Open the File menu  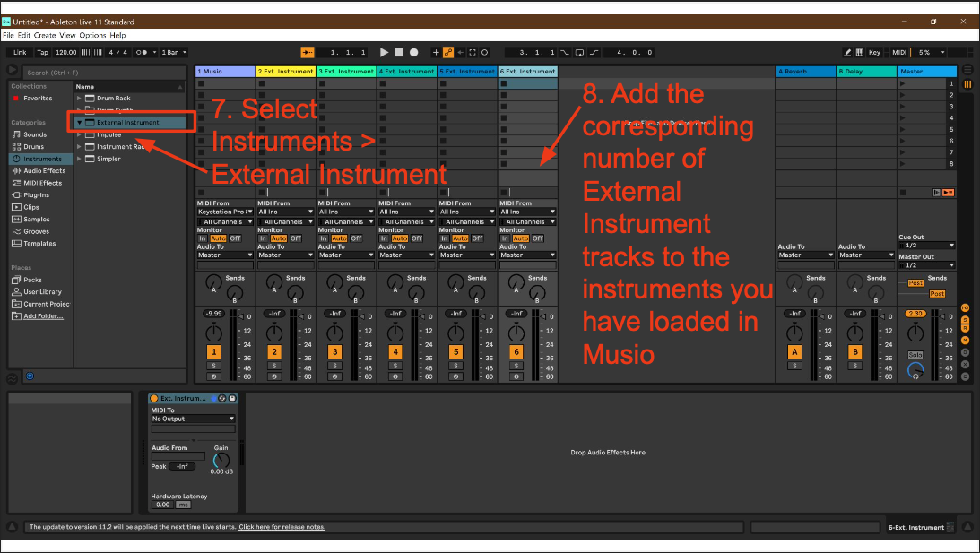coord(8,35)
